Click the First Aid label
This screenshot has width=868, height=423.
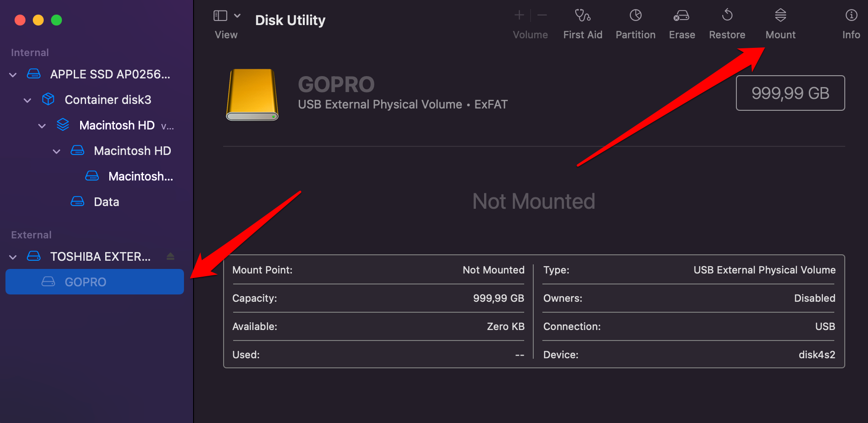tap(582, 35)
